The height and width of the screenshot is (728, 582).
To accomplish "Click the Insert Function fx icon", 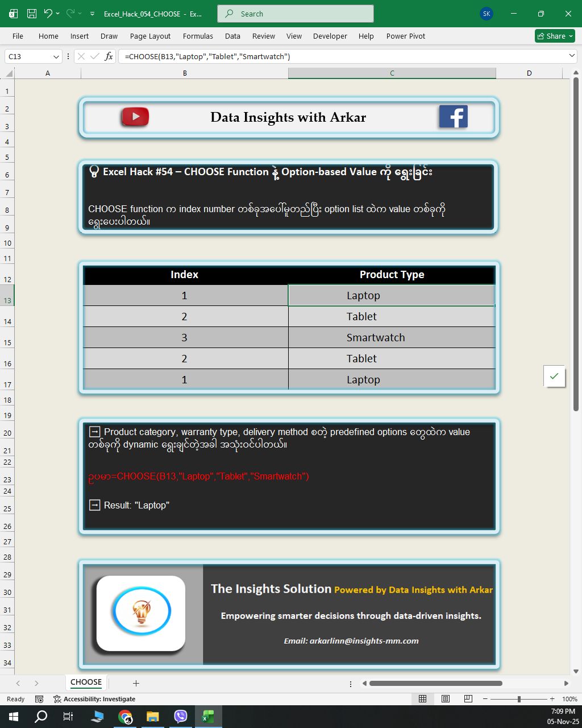I will tap(109, 56).
